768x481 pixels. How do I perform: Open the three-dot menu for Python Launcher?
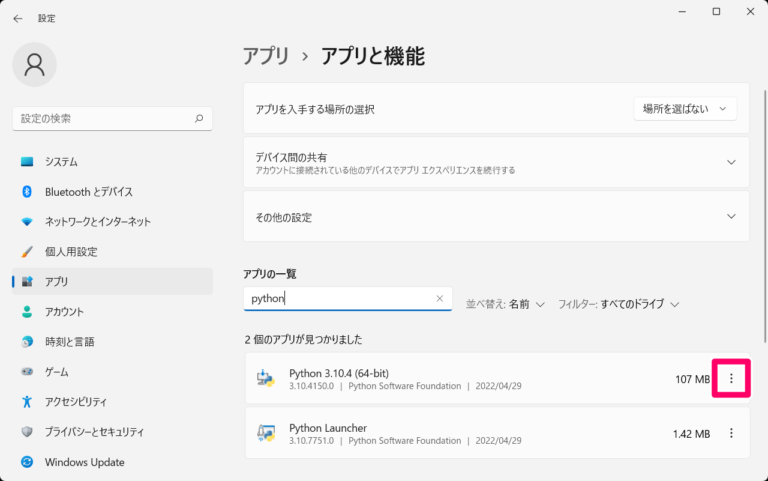(731, 433)
